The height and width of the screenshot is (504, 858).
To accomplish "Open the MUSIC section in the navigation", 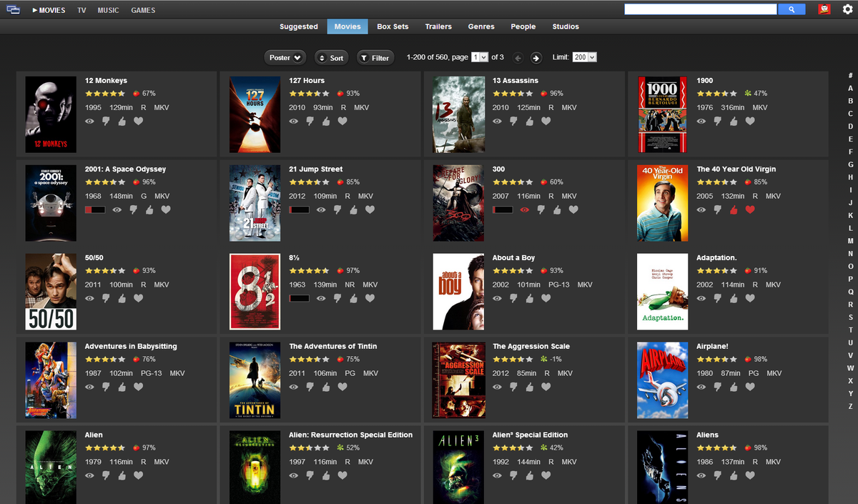I will point(108,10).
